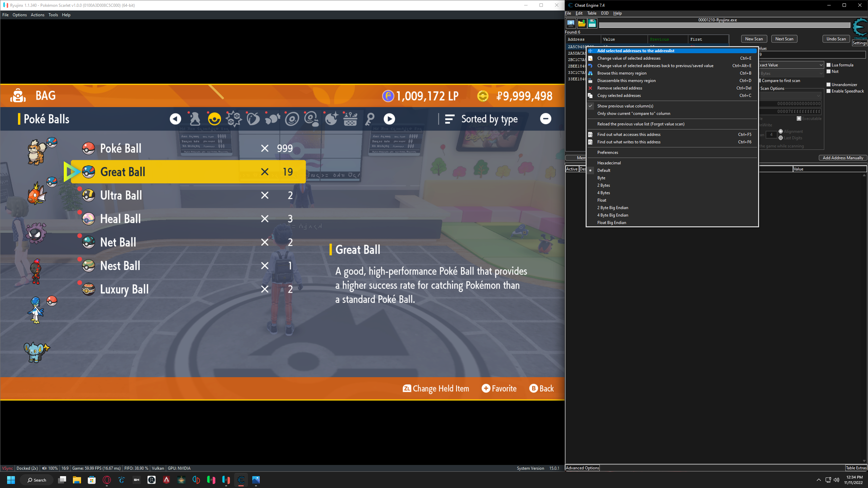Screen dimensions: 868x488
Task: Click the Quaxly party Pokémon
Action: pyautogui.click(x=36, y=310)
